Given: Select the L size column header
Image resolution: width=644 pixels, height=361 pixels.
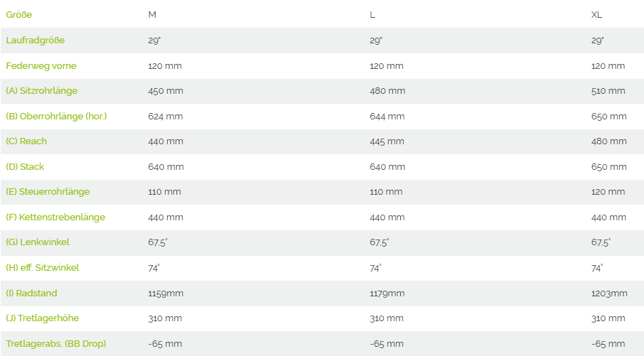Looking at the screenshot, I should point(373,15).
